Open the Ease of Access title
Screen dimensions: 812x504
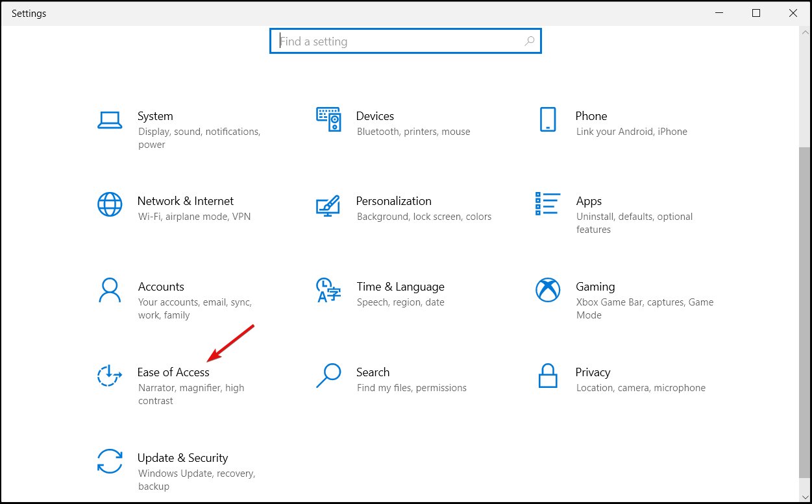(173, 372)
